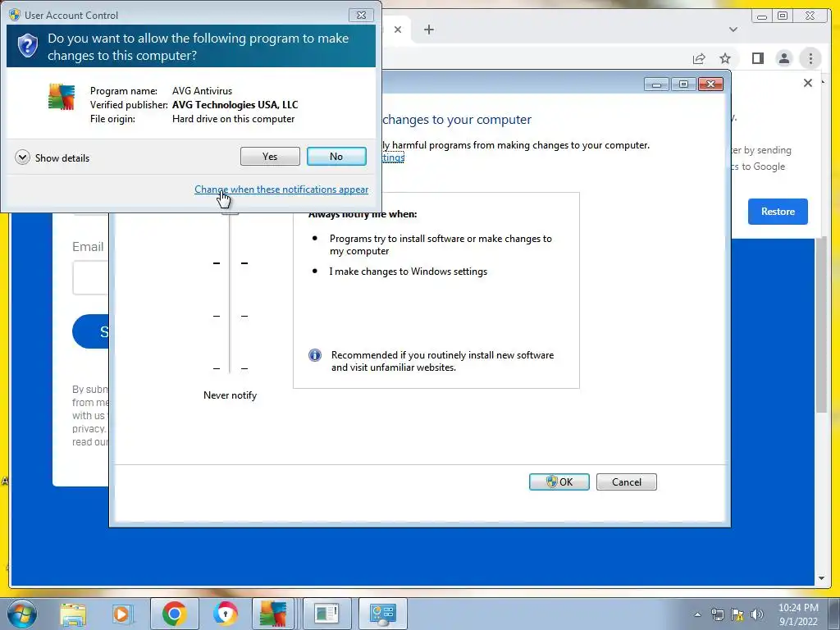Click the UAC question-mark shield icon

click(x=27, y=46)
